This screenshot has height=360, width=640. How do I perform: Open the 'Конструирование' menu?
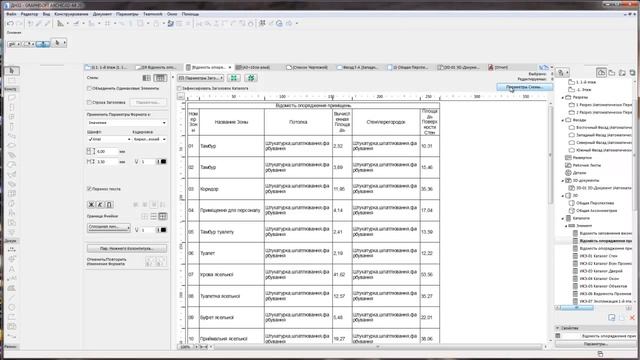pyautogui.click(x=71, y=14)
